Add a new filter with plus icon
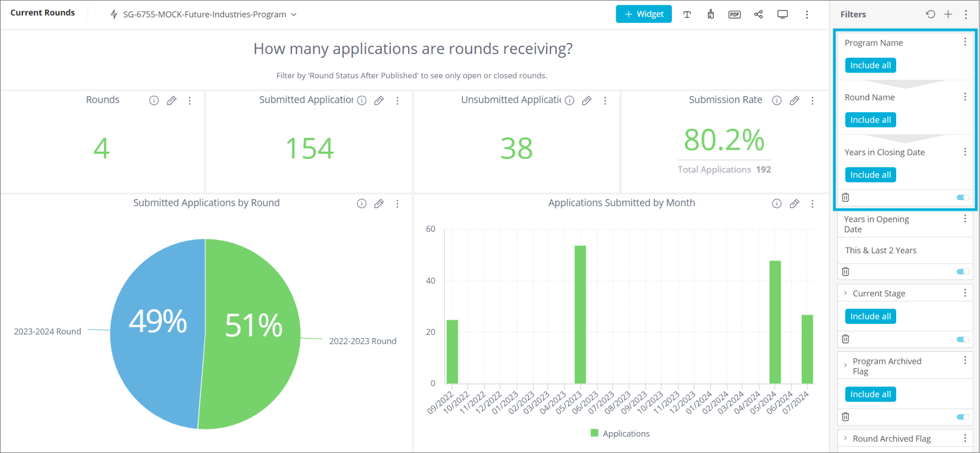Image resolution: width=980 pixels, height=453 pixels. tap(948, 14)
